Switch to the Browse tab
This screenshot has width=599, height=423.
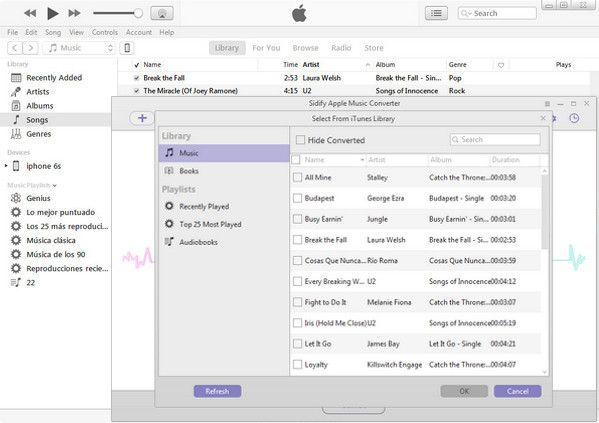point(306,48)
